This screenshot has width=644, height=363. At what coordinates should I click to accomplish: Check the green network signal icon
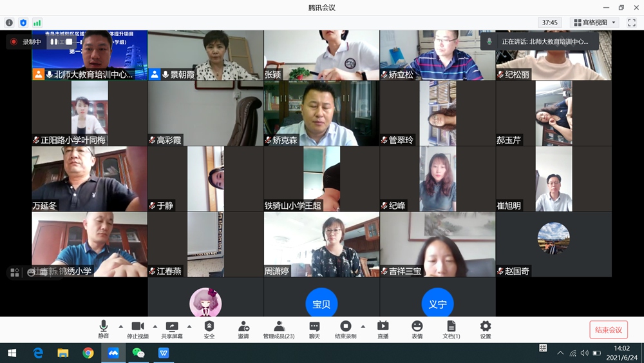37,23
